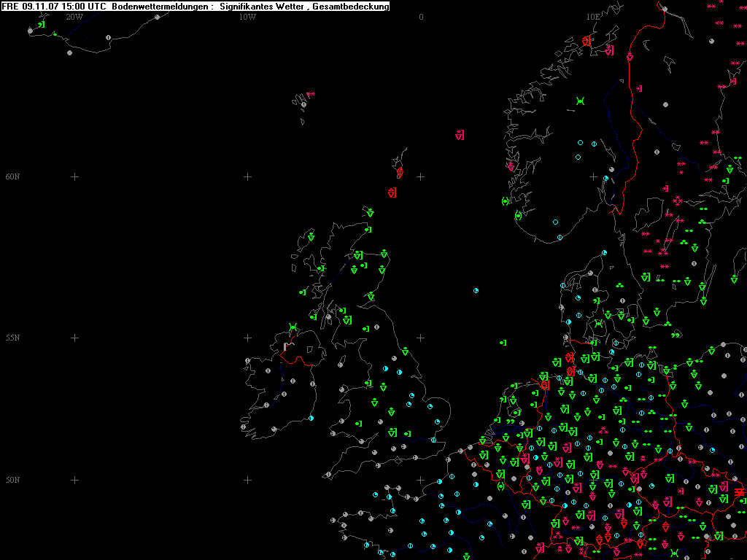Select the isolated green rain symbol east of England
Viewport: 747px width, 560px height.
[x=503, y=342]
